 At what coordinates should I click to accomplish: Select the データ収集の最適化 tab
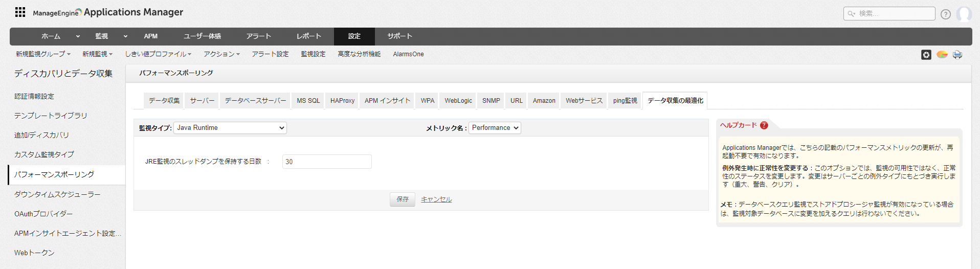coord(675,101)
